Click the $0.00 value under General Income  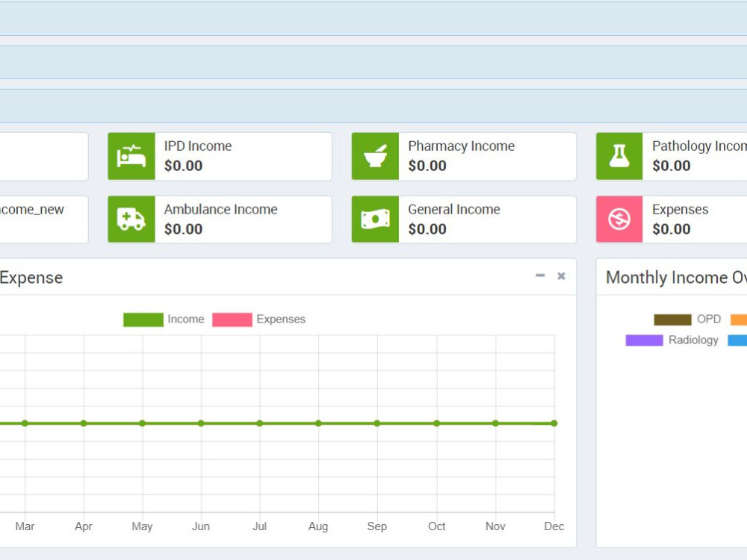click(427, 229)
